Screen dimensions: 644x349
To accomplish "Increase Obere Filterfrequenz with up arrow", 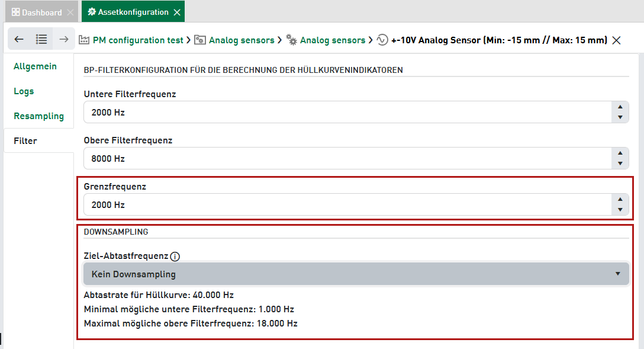I will point(620,153).
